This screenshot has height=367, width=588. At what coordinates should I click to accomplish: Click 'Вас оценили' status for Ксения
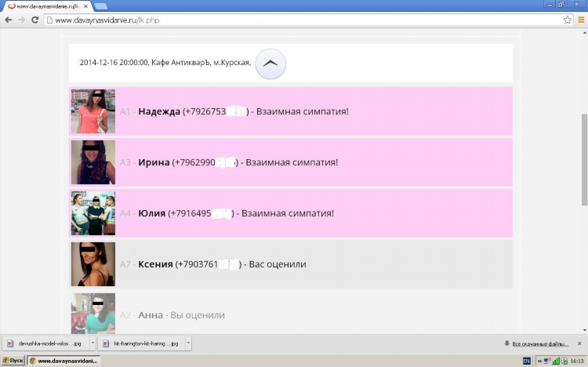[x=278, y=264]
